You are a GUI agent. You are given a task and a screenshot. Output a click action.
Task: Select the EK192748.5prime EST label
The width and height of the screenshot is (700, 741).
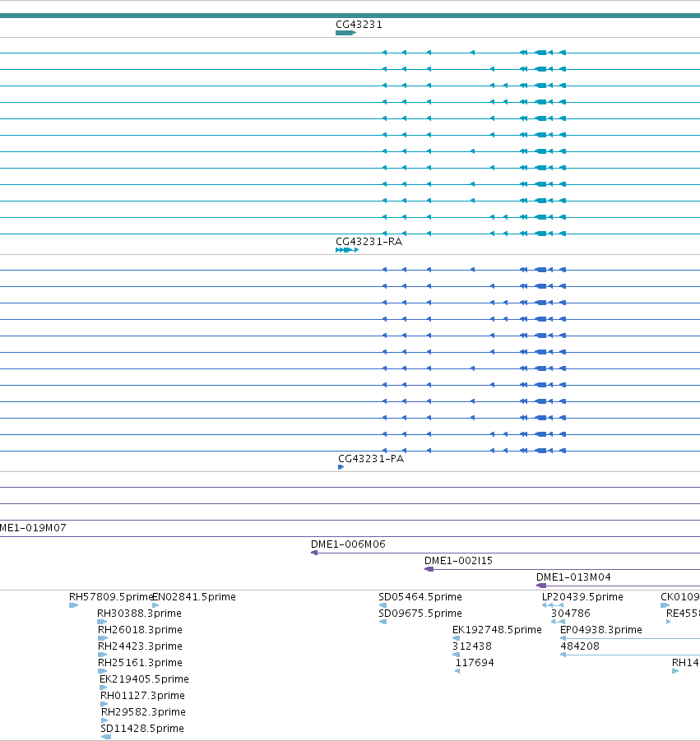point(497,630)
